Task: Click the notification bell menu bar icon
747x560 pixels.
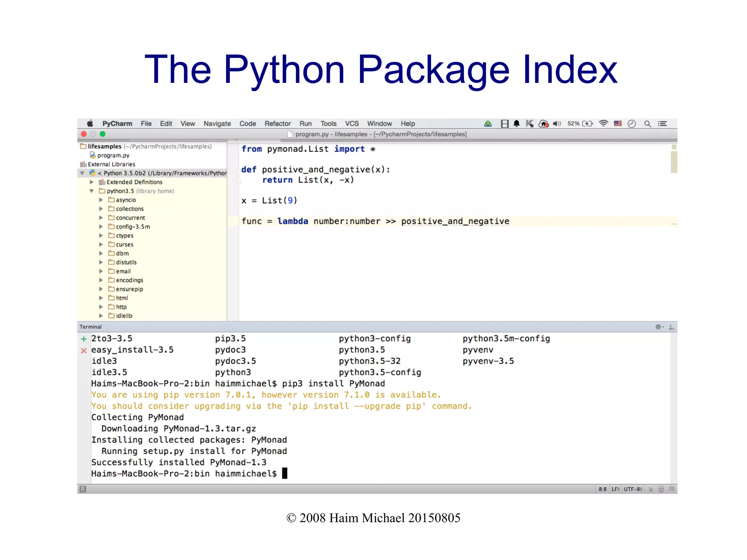Action: pos(516,124)
